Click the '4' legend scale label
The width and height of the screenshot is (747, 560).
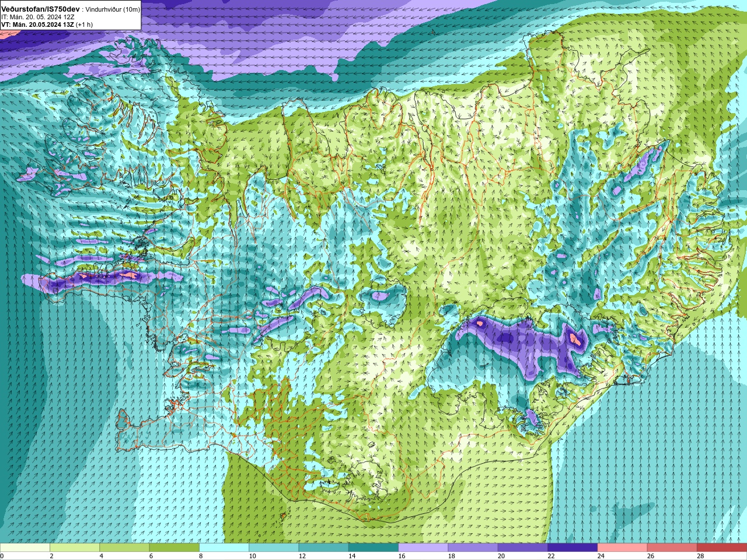(102, 556)
